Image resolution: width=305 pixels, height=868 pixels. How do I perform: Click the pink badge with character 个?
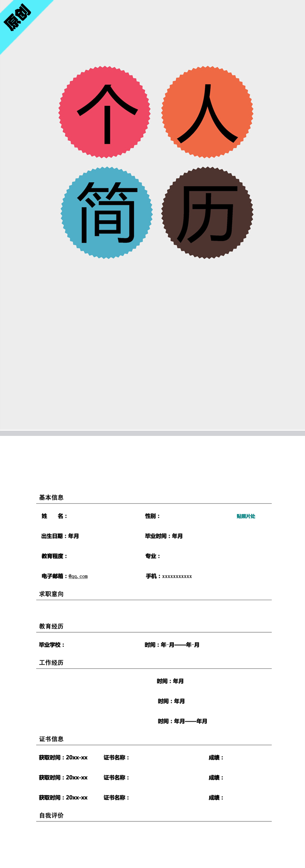point(105,112)
